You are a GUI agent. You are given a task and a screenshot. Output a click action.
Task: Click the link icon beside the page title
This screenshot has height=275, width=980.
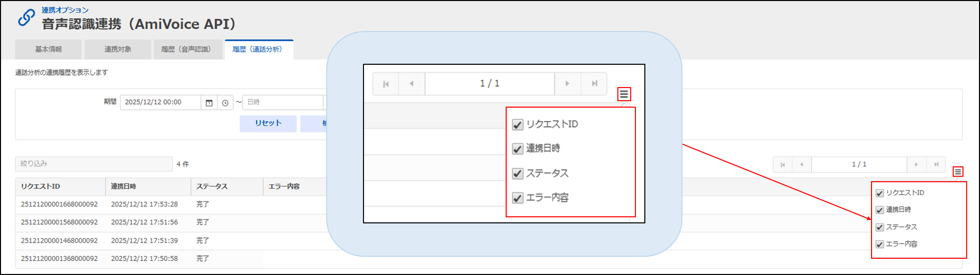(27, 18)
